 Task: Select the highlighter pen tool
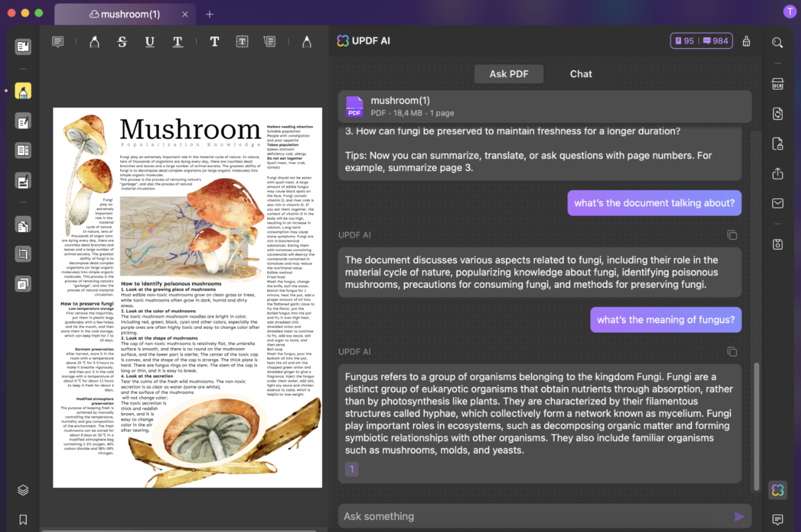pos(94,42)
